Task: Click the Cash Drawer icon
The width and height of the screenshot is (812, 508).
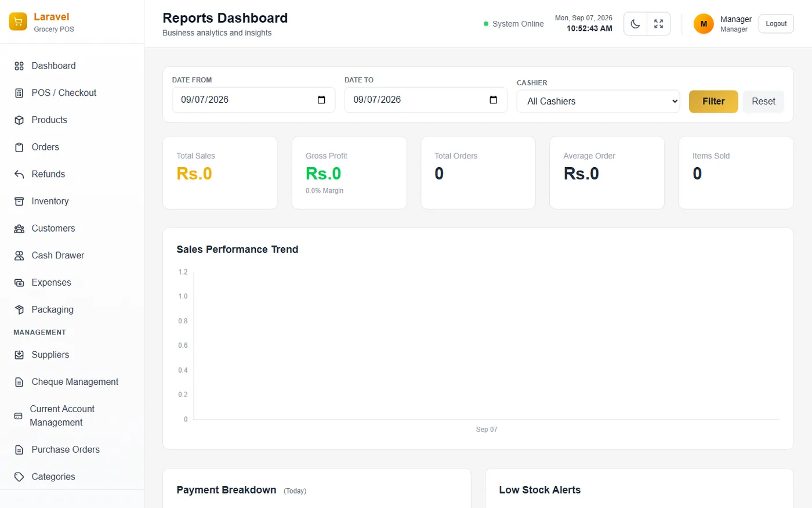Action: [x=19, y=255]
